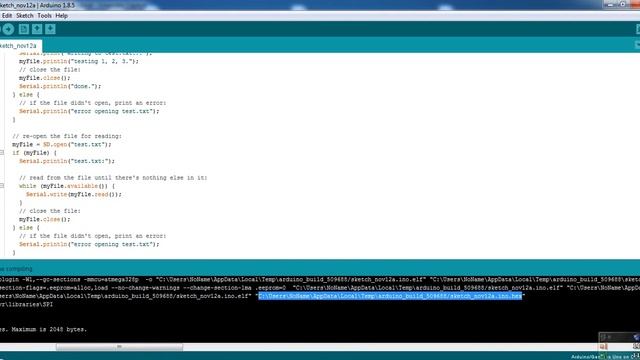The height and width of the screenshot is (360, 640).
Task: Click the line Serial.write(myFile.read());
Action: tap(74, 194)
